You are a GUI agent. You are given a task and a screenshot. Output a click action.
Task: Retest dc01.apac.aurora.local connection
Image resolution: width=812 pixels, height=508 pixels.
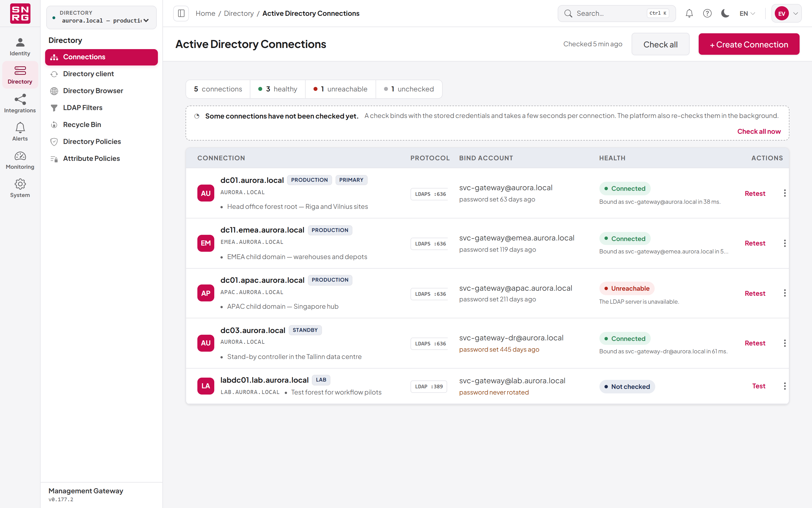pyautogui.click(x=755, y=293)
